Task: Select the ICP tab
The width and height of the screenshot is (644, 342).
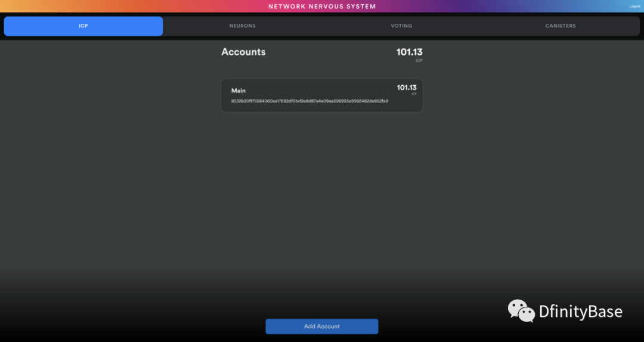Action: pyautogui.click(x=83, y=26)
